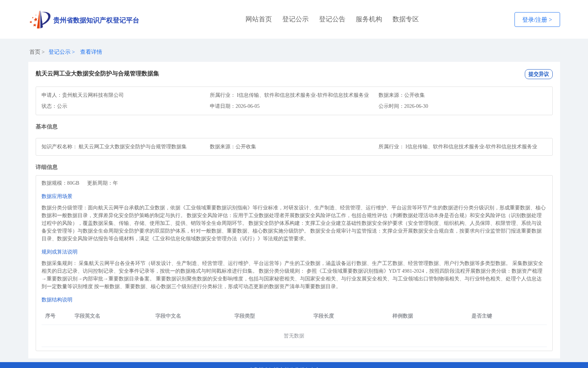Click the platform logo icon

click(x=40, y=20)
